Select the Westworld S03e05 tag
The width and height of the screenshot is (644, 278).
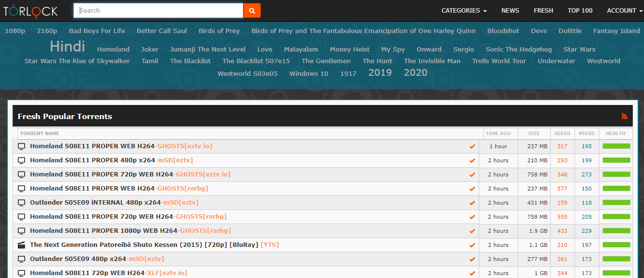(x=248, y=74)
